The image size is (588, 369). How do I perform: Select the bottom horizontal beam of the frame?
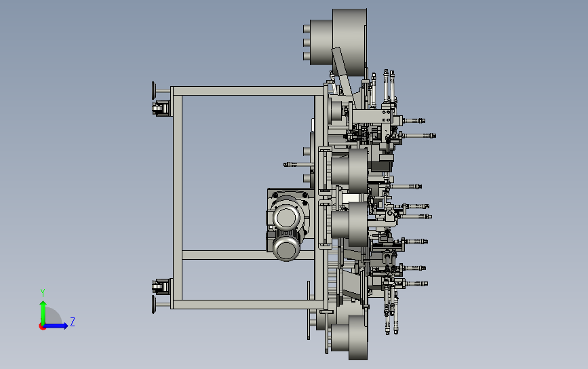248,304
